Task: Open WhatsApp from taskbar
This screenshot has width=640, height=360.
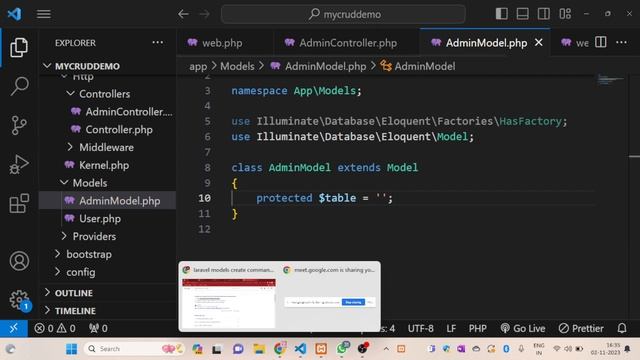Action: 342,348
